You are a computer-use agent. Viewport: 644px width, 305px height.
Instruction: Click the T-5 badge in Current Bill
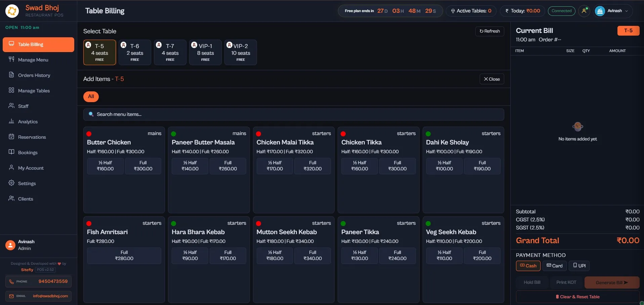[x=628, y=31]
